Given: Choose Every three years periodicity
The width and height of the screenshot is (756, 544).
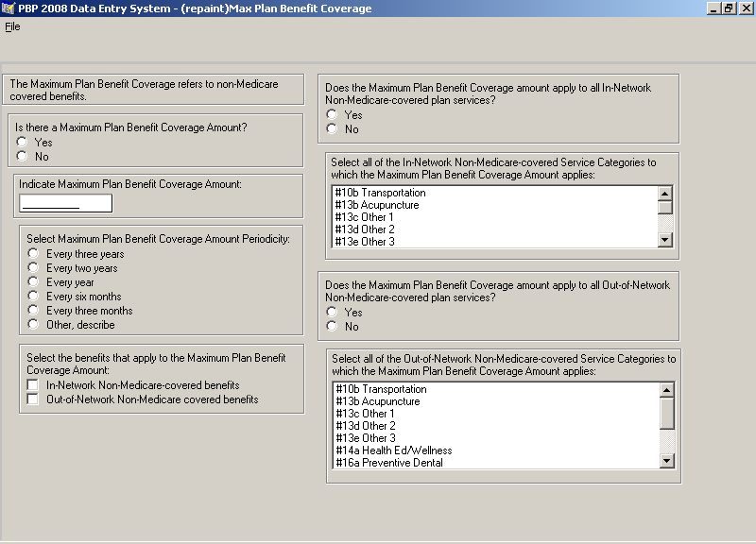Looking at the screenshot, I should (x=33, y=253).
